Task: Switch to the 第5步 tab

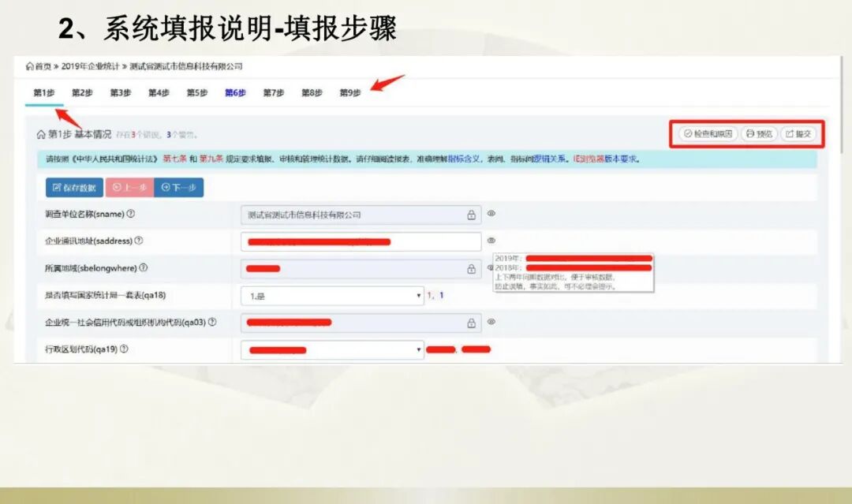Action: pyautogui.click(x=197, y=93)
